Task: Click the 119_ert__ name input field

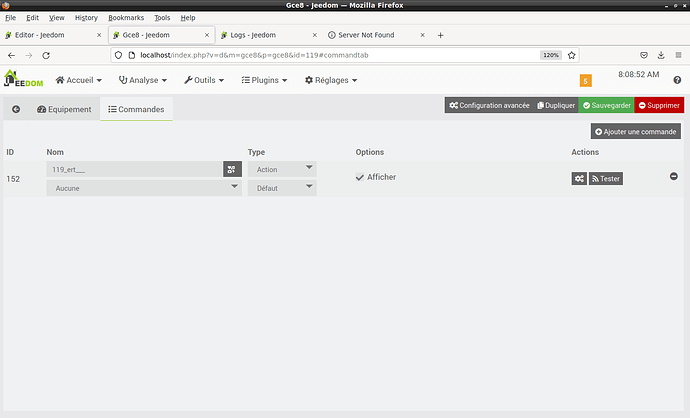Action: tap(134, 169)
